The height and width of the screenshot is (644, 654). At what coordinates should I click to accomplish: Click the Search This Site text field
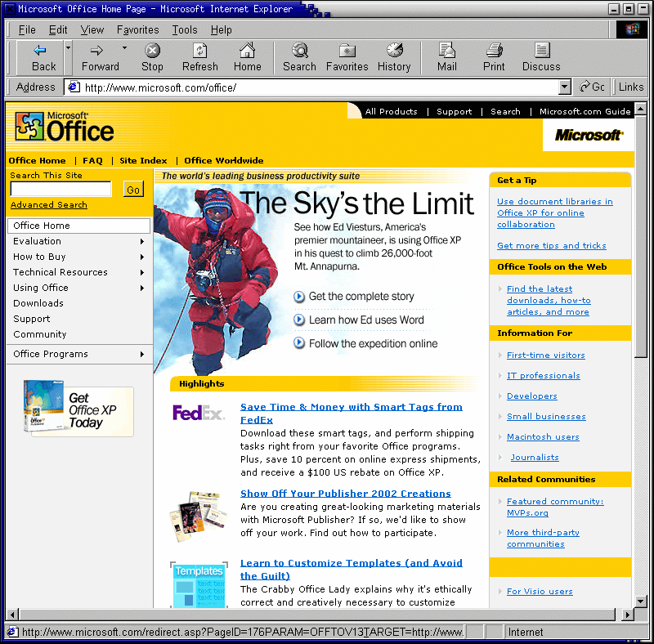[60, 189]
